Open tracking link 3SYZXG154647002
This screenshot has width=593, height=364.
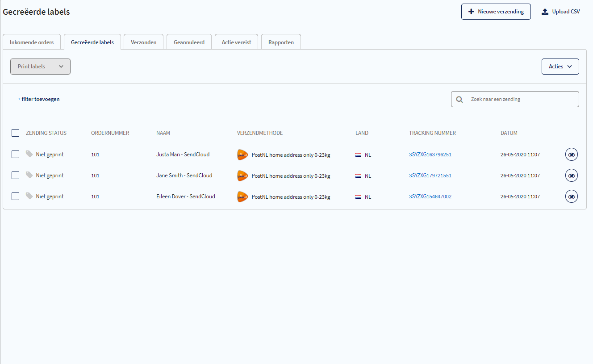pos(430,197)
